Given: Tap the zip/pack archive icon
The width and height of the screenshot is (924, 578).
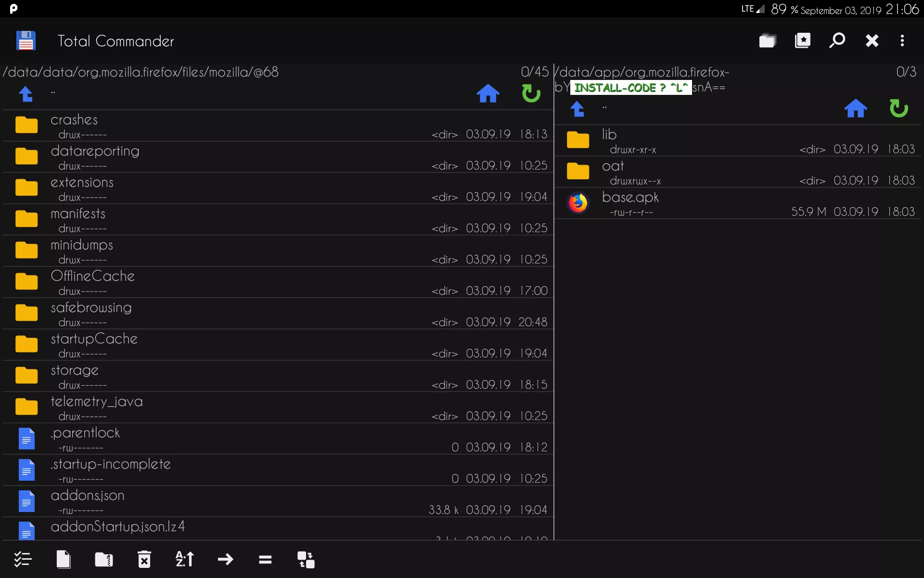Looking at the screenshot, I should point(104,559).
